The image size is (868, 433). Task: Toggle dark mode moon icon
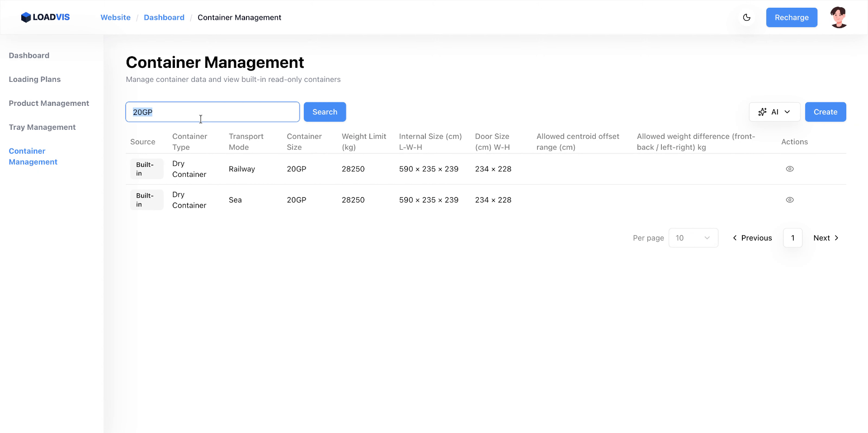(746, 18)
